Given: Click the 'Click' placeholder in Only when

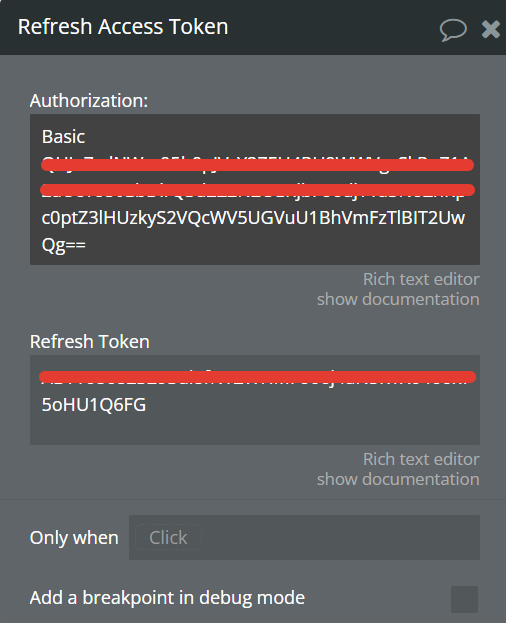Looking at the screenshot, I should coord(168,538).
